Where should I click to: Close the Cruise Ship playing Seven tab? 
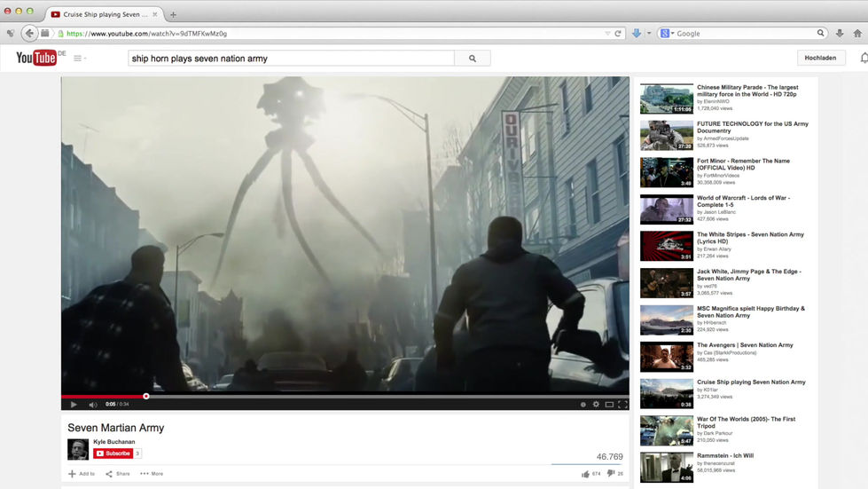[x=155, y=14]
